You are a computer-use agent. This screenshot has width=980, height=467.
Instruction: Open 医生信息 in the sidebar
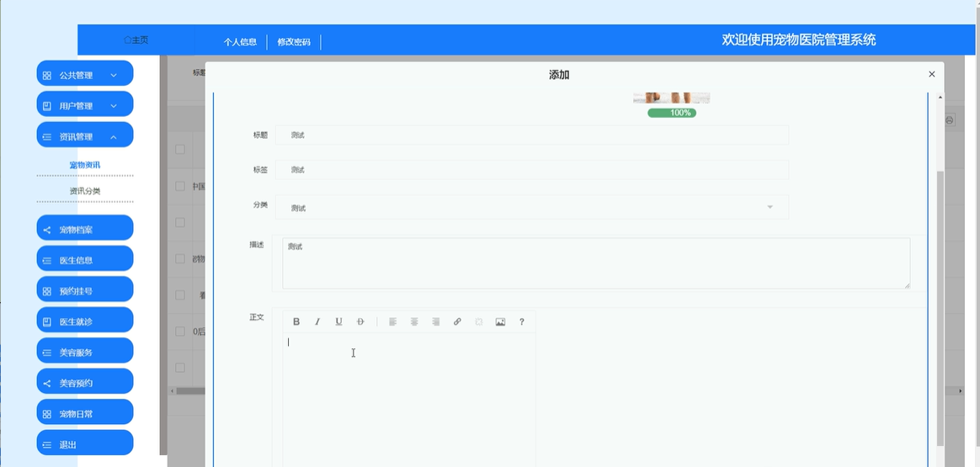[x=85, y=260]
